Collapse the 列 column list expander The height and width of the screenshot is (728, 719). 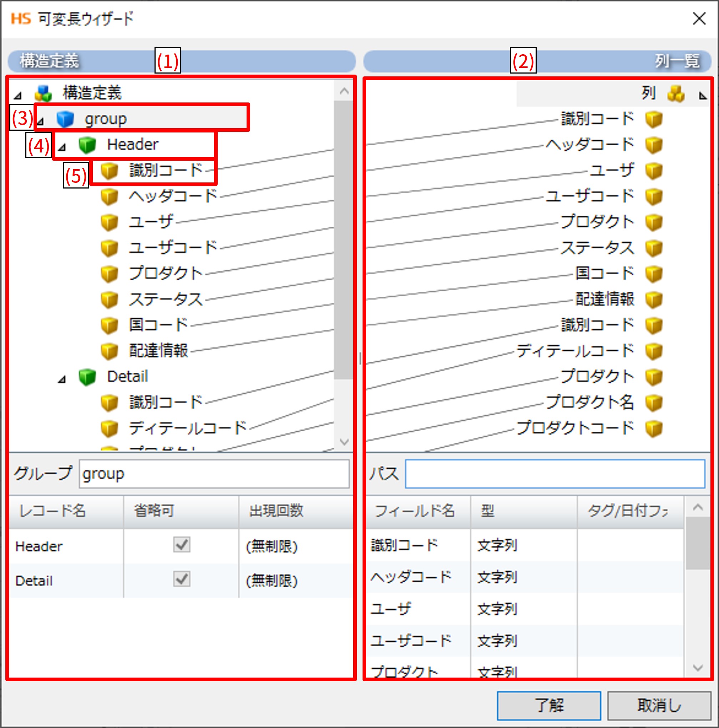click(x=703, y=96)
